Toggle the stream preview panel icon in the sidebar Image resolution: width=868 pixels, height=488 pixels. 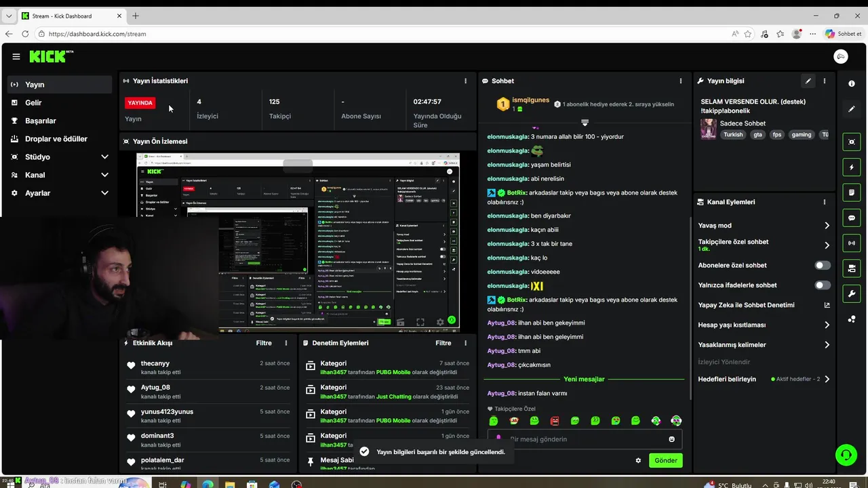(852, 142)
